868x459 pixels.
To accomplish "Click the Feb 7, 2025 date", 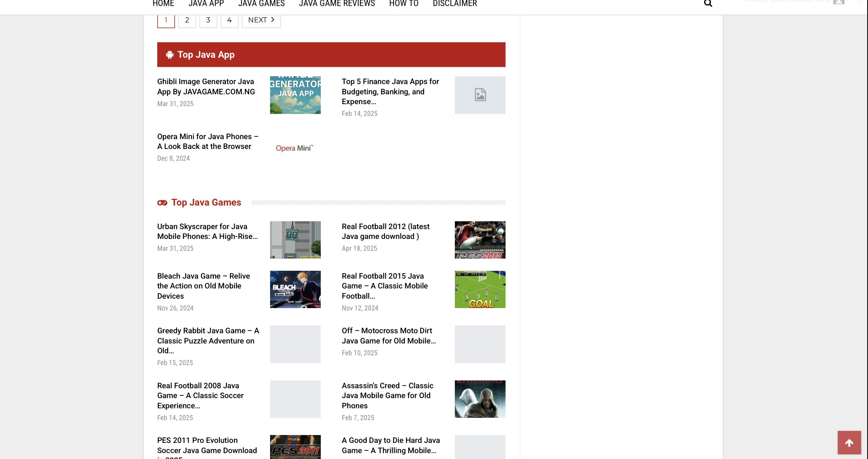I will pos(358,418).
